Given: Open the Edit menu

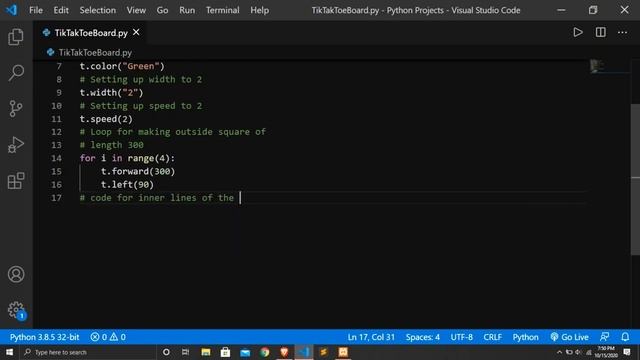Looking at the screenshot, I should (61, 10).
